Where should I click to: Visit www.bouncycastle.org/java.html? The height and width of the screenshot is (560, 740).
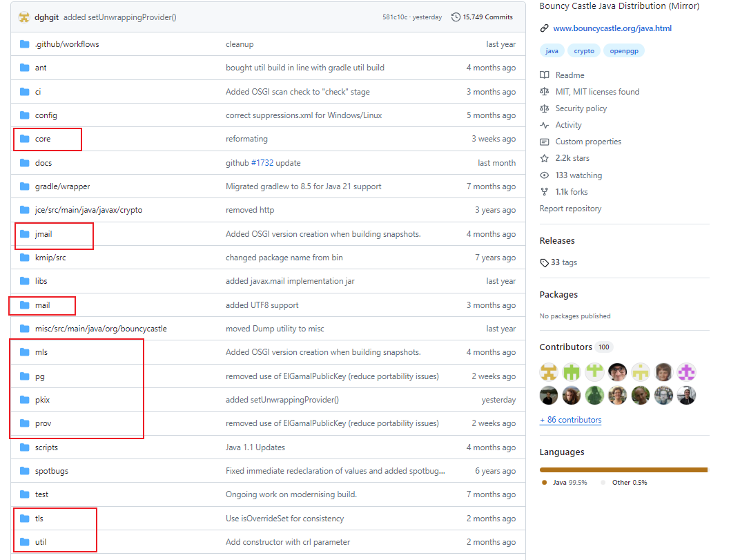click(x=612, y=28)
